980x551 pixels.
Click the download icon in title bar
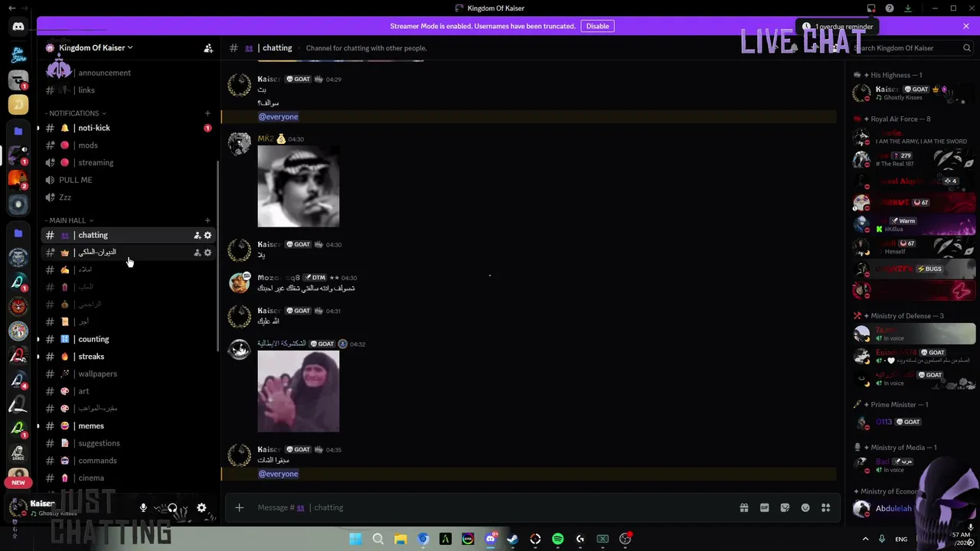pos(908,8)
